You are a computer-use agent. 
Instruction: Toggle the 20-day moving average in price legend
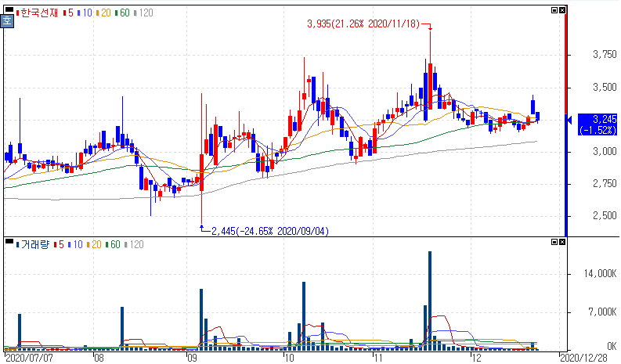click(103, 13)
